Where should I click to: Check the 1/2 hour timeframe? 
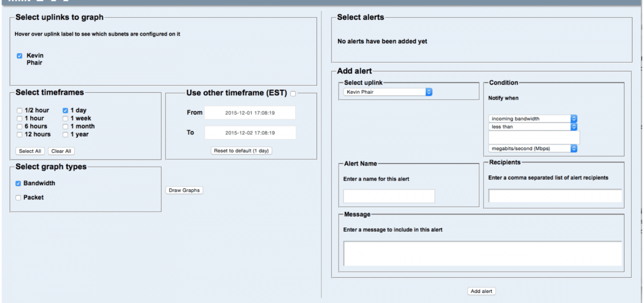point(19,110)
